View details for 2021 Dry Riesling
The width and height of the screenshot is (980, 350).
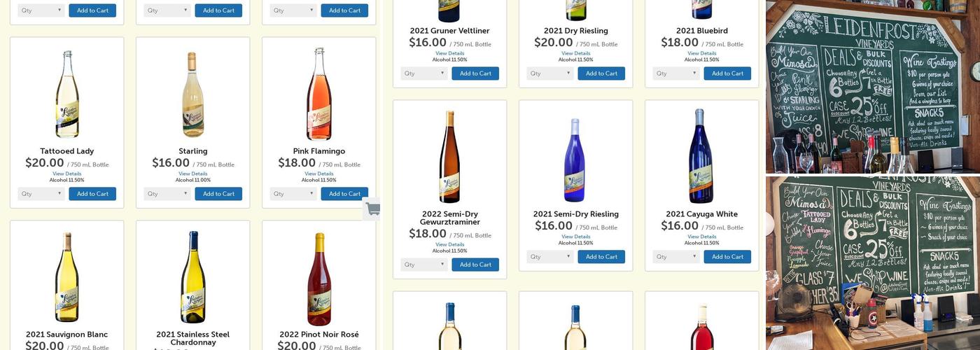click(x=576, y=53)
